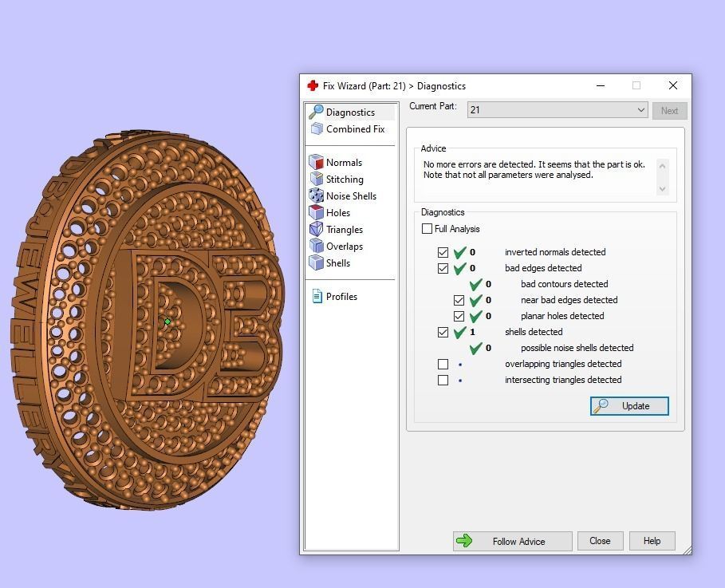Click the 'overlapping triangles detected' text
Image resolution: width=725 pixels, height=588 pixels.
coord(563,364)
